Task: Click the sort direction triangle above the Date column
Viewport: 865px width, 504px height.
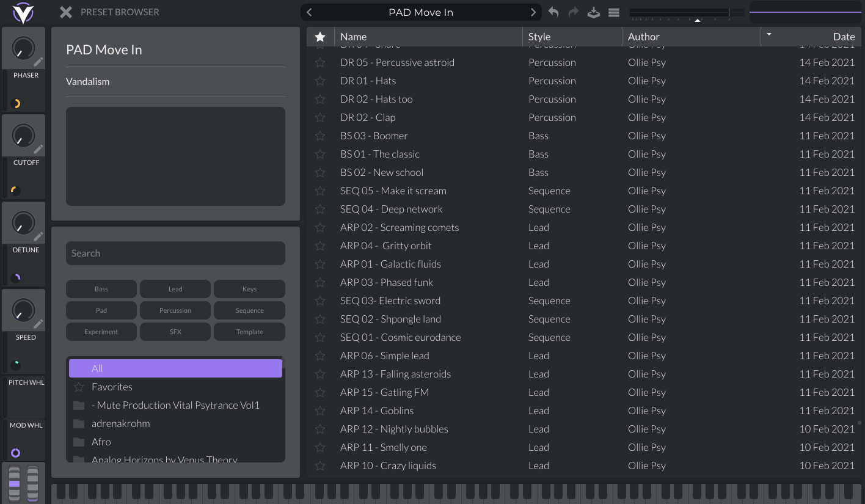Action: 769,35
